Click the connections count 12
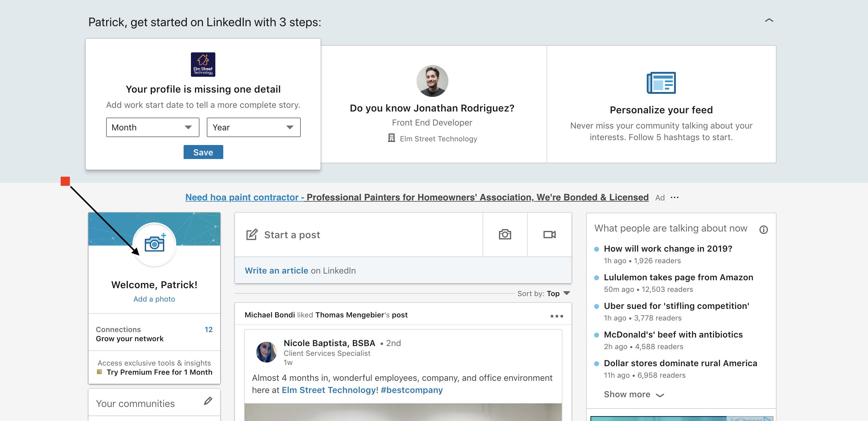 (209, 330)
